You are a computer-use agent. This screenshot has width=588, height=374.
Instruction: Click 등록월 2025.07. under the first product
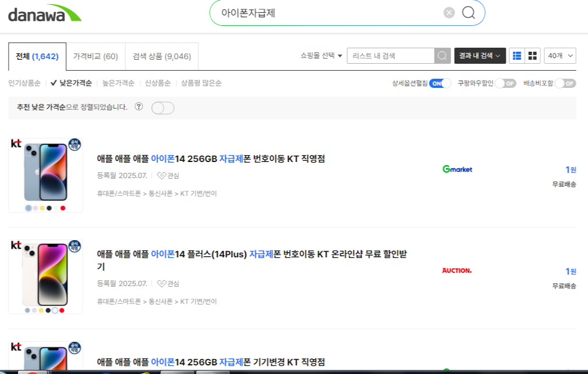[122, 175]
